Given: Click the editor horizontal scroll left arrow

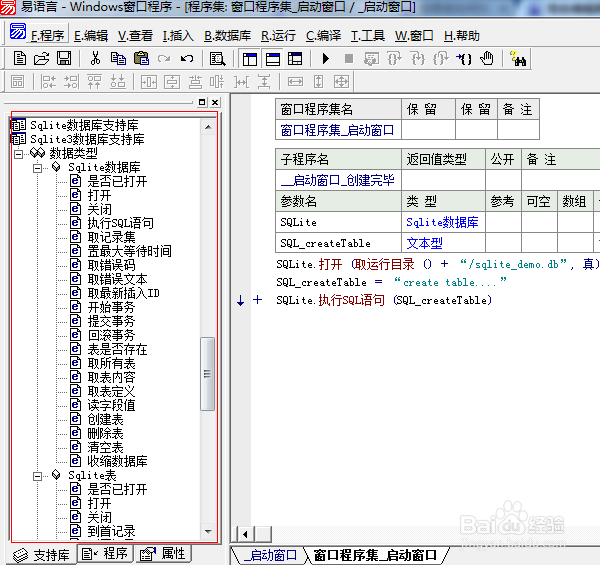Looking at the screenshot, I should tap(245, 534).
